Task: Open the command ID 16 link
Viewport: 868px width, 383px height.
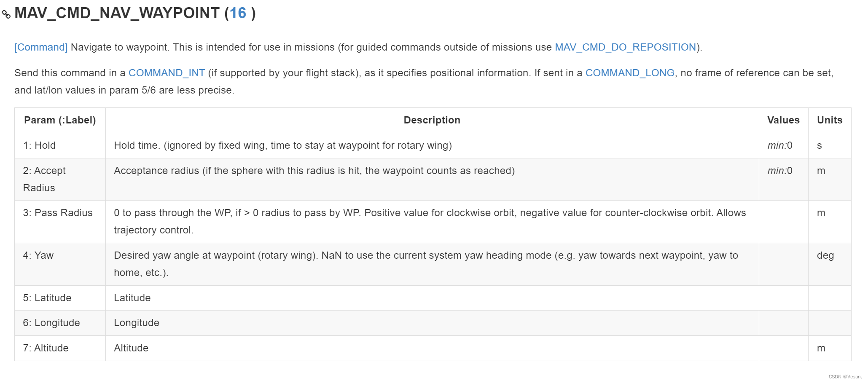Action: (238, 13)
